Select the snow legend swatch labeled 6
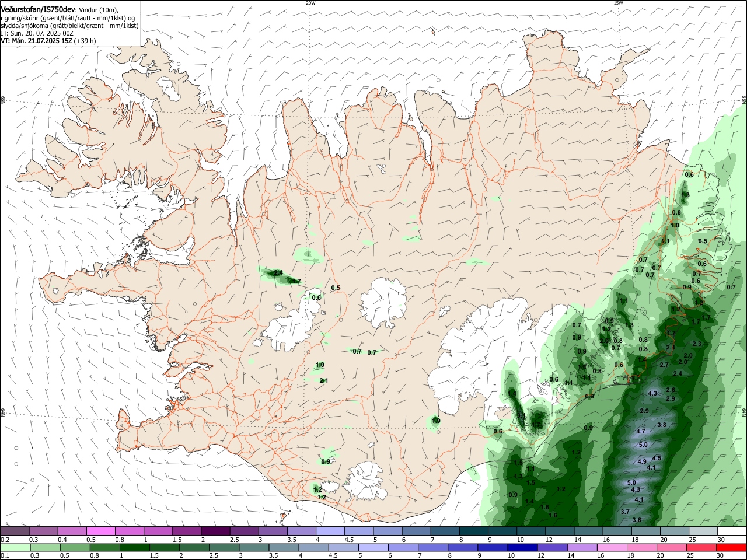 [417, 531]
